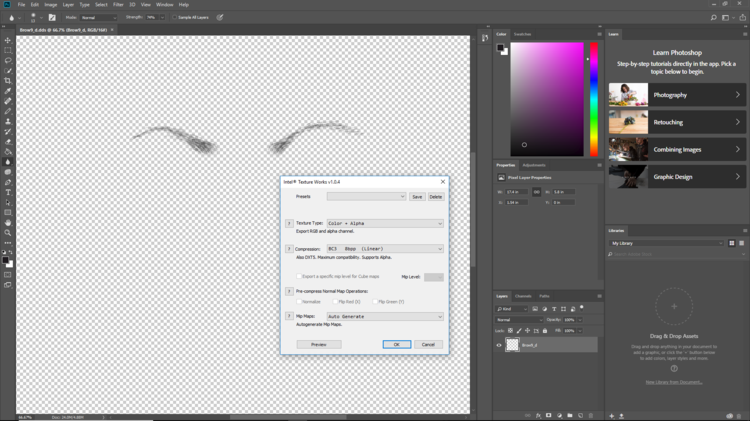Open the My Library dropdown
This screenshot has height=421, width=750.
[x=666, y=243]
